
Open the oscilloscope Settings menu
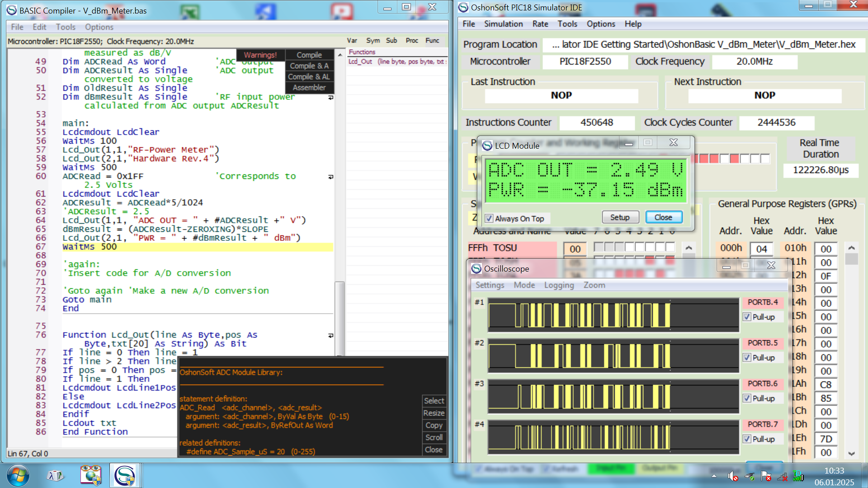tap(490, 285)
